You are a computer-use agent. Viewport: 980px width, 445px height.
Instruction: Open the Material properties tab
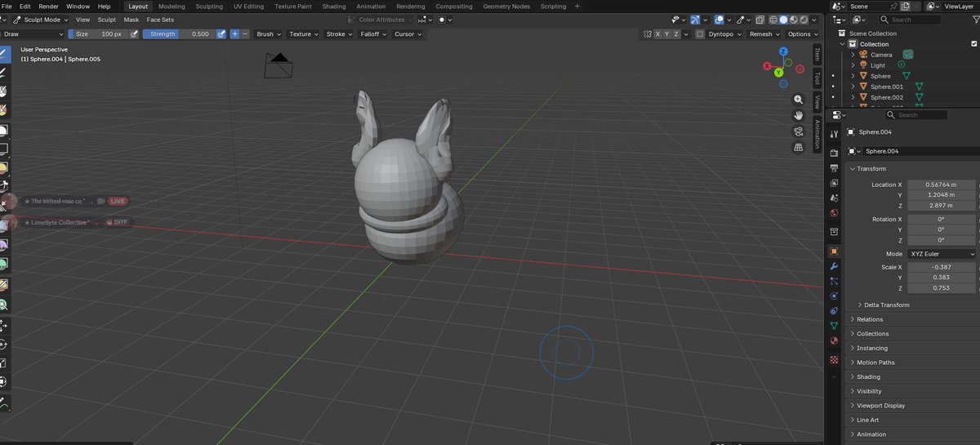(834, 340)
